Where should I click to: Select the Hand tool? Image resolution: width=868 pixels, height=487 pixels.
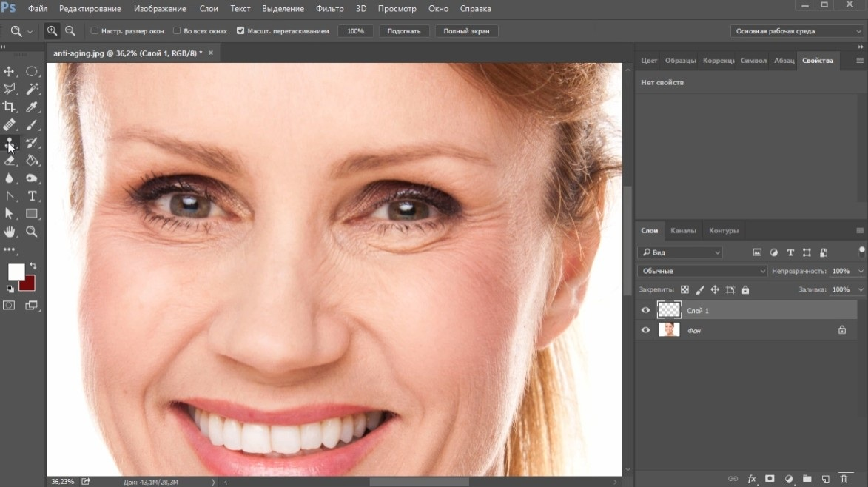coord(9,232)
